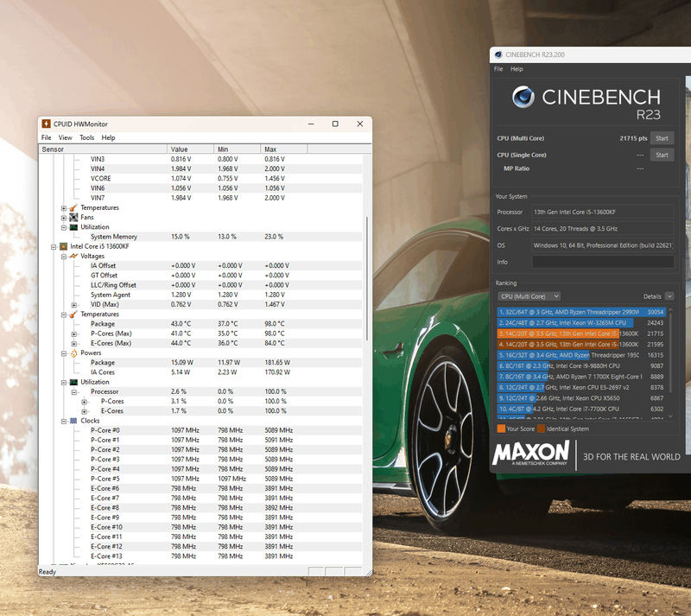
Task: Click the Max column header
Action: [284, 149]
